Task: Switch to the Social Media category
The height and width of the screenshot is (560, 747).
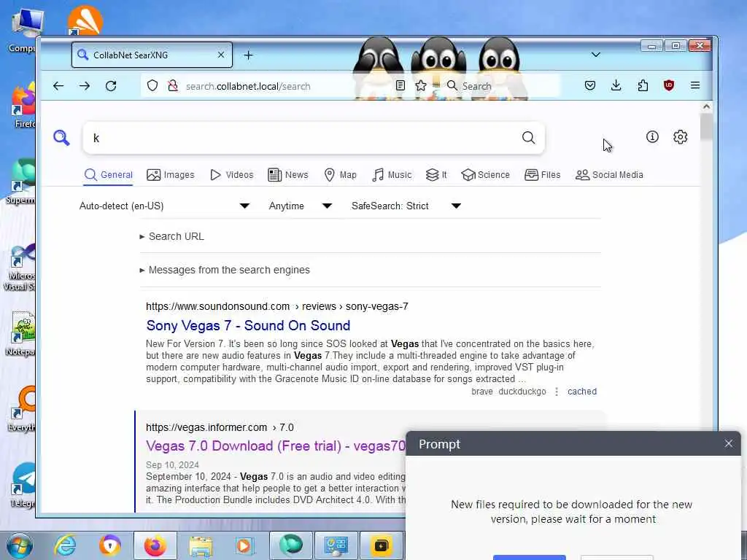Action: click(x=609, y=175)
